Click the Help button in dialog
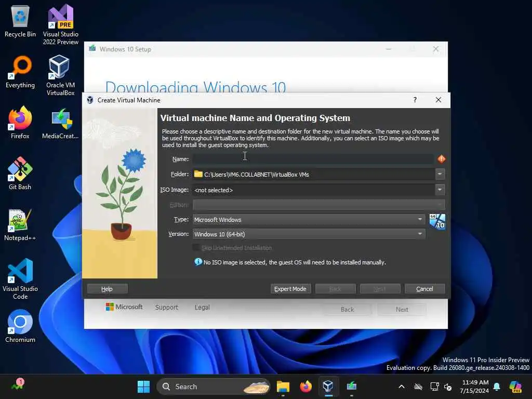This screenshot has height=399, width=532. click(107, 289)
